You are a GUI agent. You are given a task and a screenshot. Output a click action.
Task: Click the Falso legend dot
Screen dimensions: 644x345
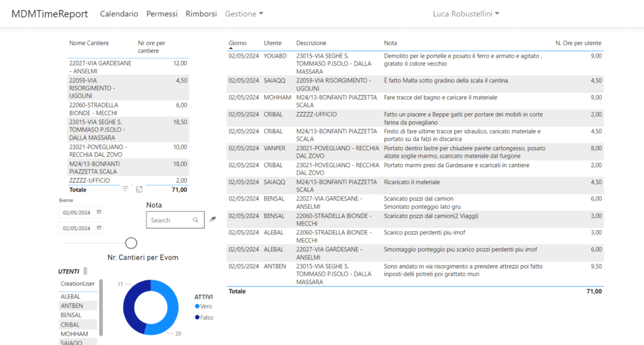(x=197, y=317)
